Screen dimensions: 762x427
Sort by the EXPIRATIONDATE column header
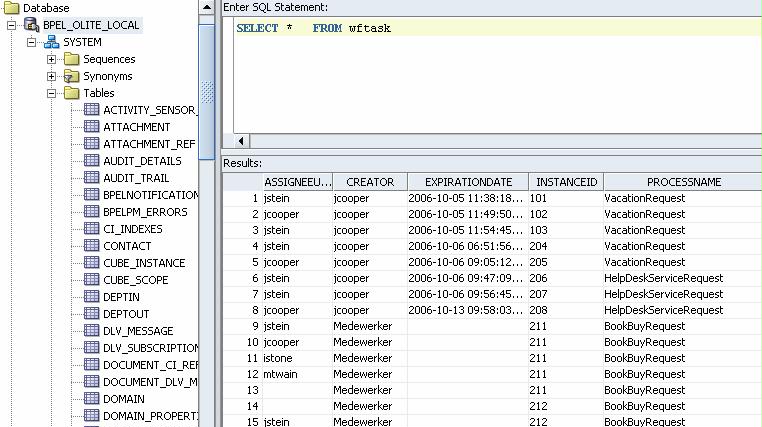click(x=468, y=182)
